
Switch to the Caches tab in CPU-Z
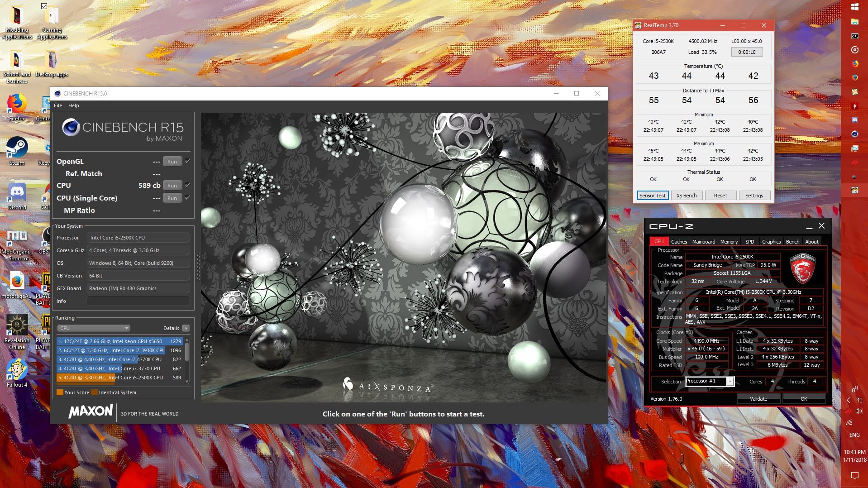pos(679,242)
